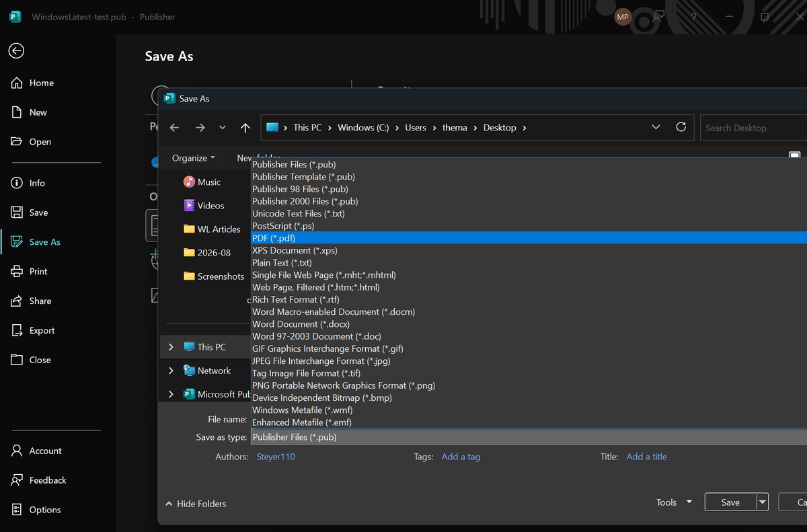Choose Rich Text Format (*.rtf)
Image resolution: width=807 pixels, height=532 pixels.
529,299
